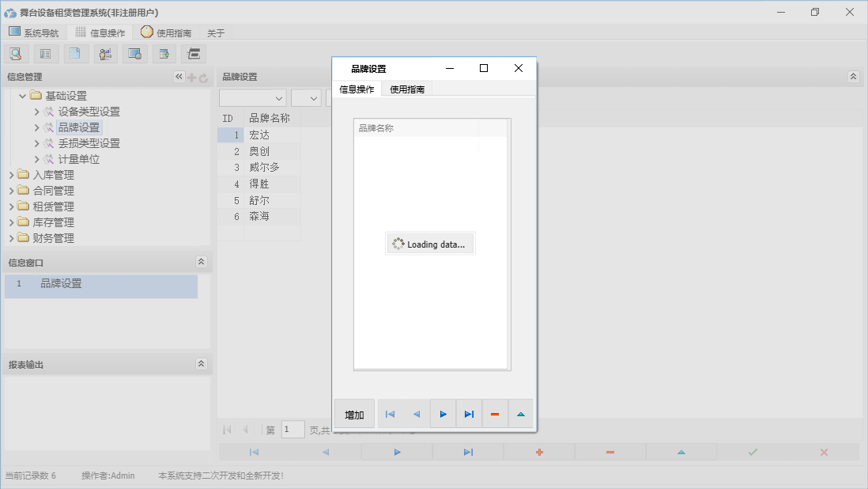Screen dimensions: 868x489
Task: Click the refresh icon in the 信息管理 panel header
Action: tap(204, 78)
